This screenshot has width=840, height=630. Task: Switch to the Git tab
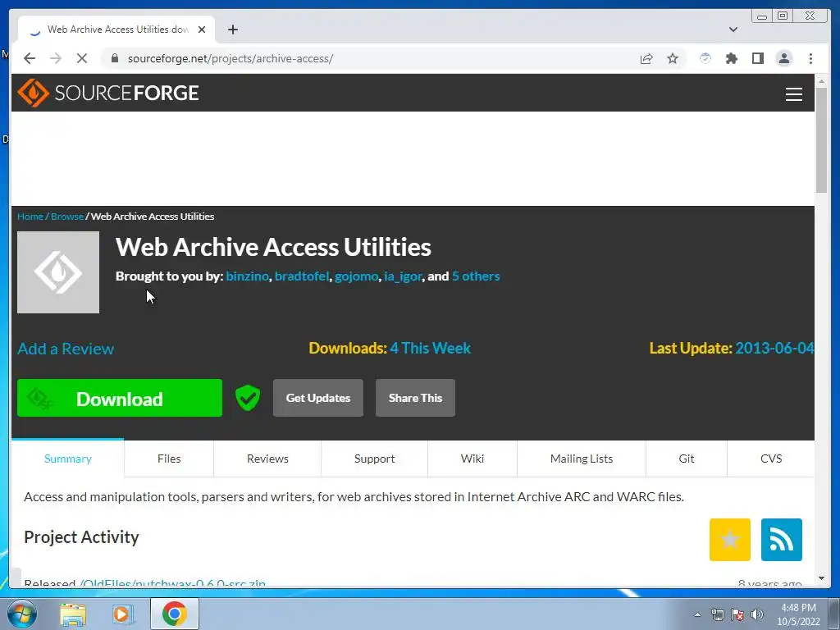point(687,459)
